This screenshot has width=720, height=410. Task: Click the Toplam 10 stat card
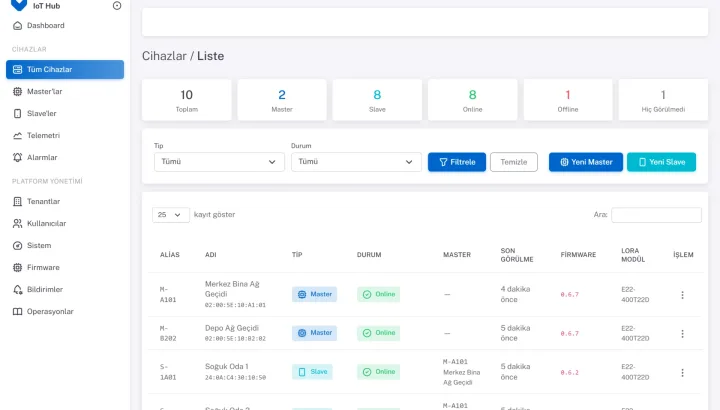(x=186, y=100)
